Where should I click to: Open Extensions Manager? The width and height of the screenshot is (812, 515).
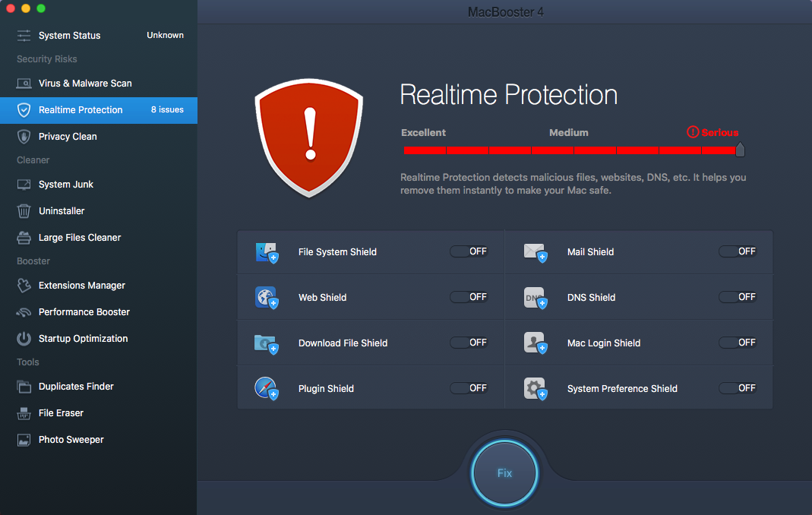[x=99, y=286]
